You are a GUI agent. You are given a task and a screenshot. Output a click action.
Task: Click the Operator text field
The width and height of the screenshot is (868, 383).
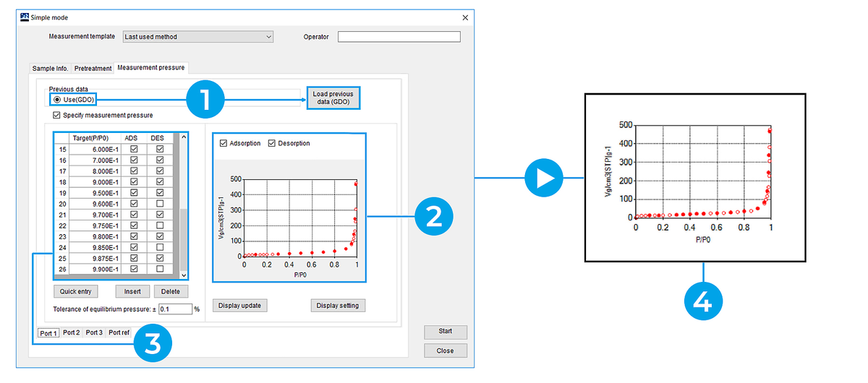(399, 37)
